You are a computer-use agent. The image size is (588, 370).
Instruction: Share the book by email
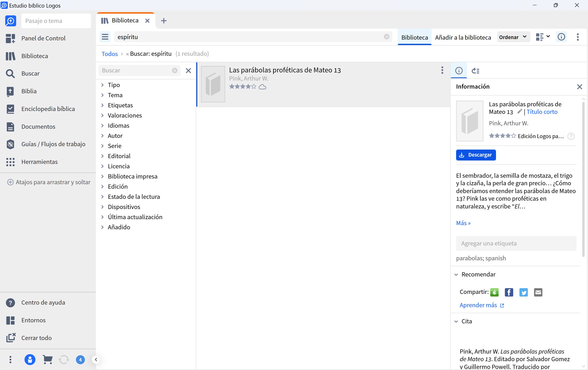click(538, 292)
